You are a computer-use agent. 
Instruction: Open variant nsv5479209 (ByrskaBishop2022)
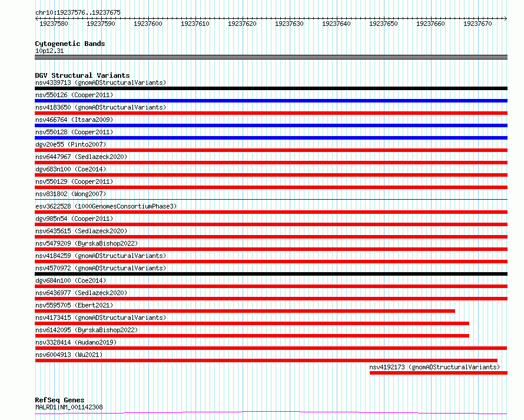pyautogui.click(x=87, y=243)
